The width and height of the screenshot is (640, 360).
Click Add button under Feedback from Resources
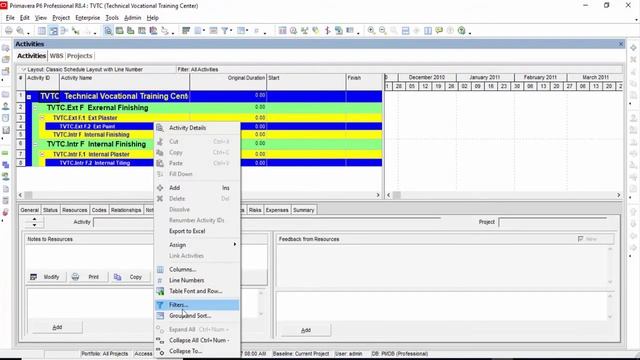click(x=306, y=330)
